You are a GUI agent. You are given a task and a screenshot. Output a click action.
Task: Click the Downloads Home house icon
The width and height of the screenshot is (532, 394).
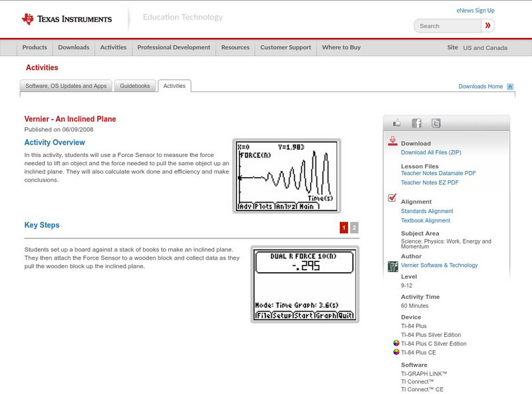510,87
